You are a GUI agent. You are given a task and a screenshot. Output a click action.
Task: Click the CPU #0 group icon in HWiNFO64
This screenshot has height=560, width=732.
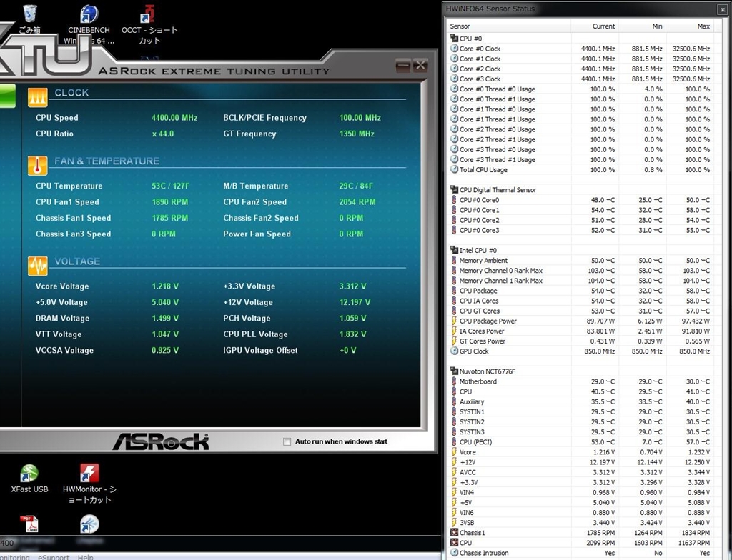454,39
